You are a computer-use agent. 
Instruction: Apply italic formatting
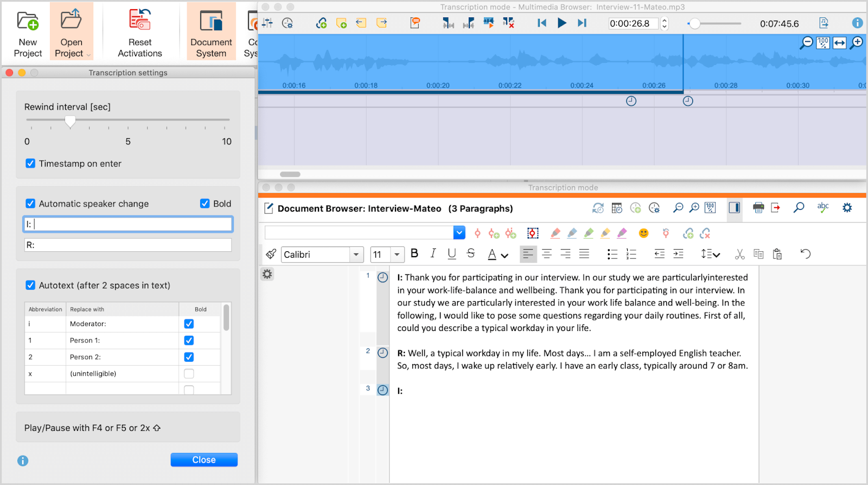[433, 253]
